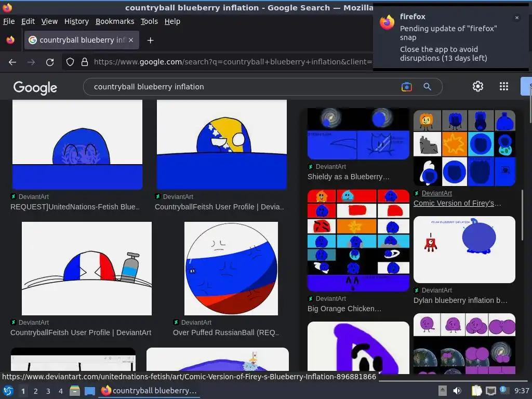
Task: Open the purple character comic thumbnail
Action: click(464, 343)
